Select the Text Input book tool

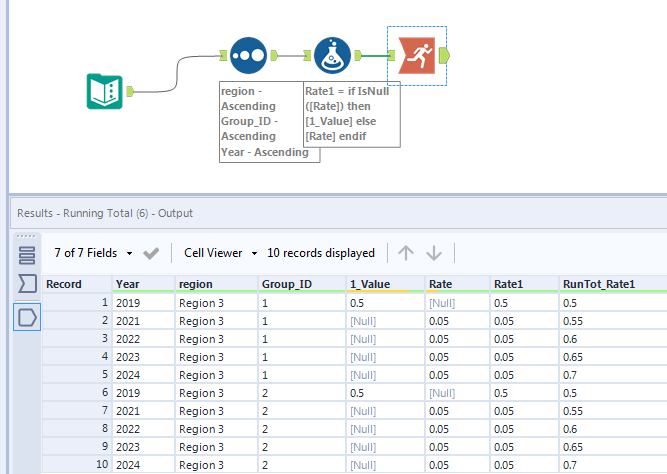[104, 92]
